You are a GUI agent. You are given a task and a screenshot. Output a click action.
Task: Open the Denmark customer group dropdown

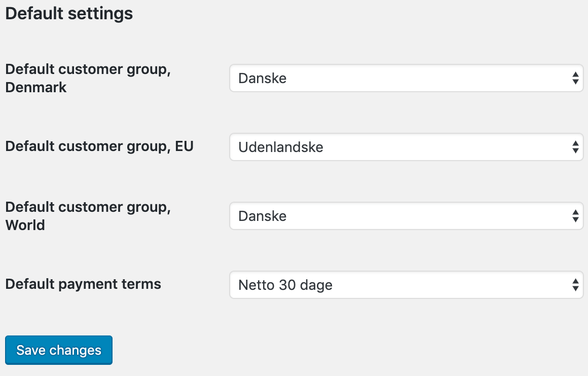tap(406, 78)
